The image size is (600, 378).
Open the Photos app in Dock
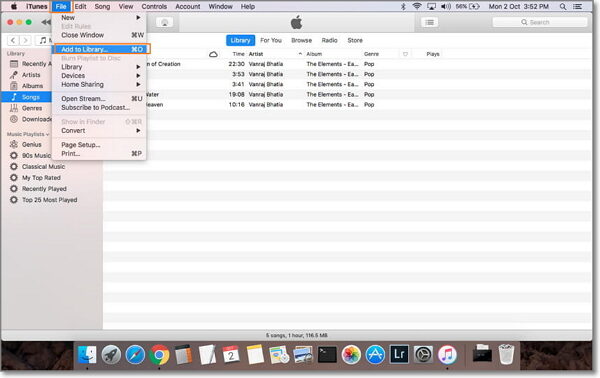point(351,355)
